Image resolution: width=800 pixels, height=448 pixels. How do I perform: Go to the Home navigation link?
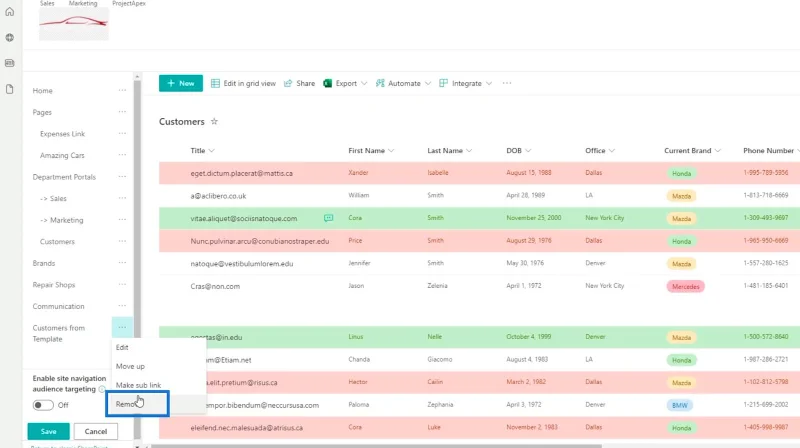(x=42, y=90)
